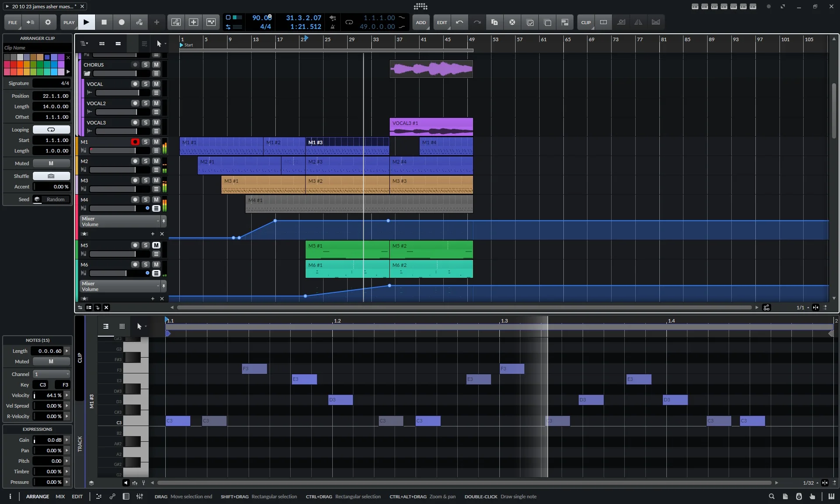840x504 pixels.
Task: Toggle the Looping button in the clip inspector
Action: point(51,129)
